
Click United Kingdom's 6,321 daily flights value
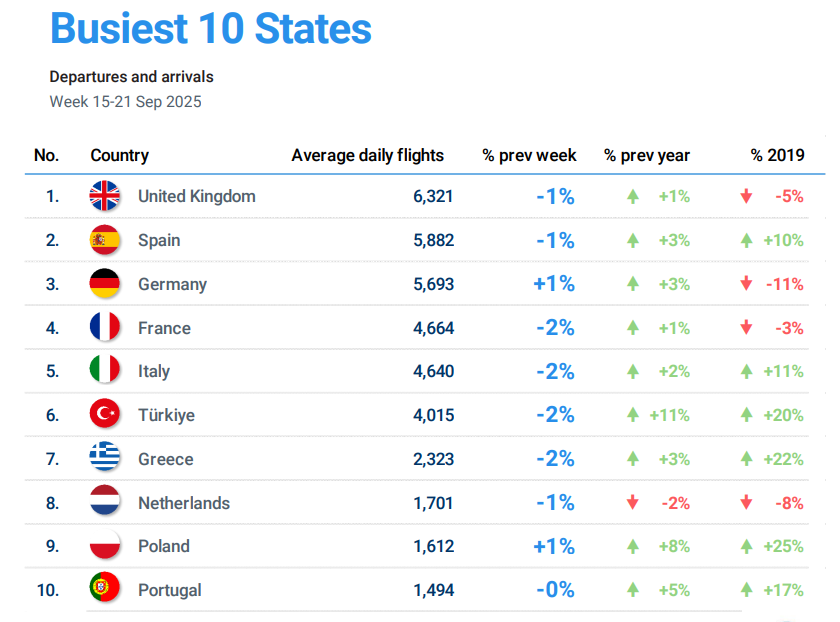433,197
